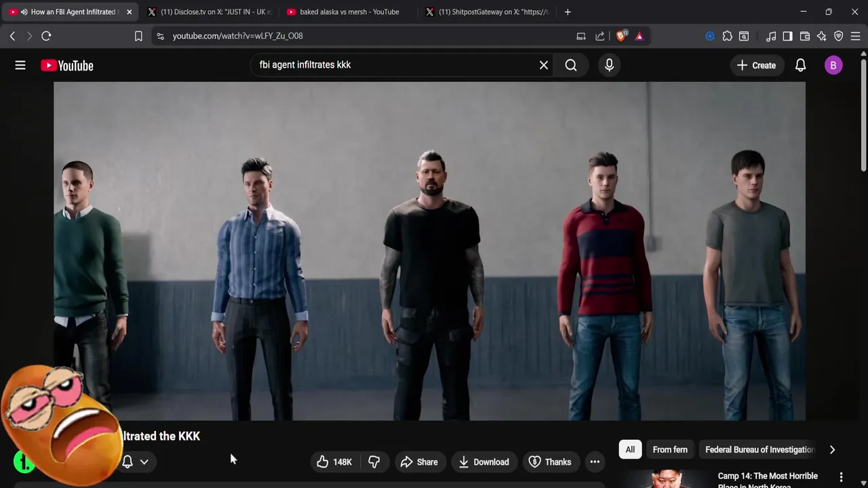Show next filter chips with right chevron

click(x=832, y=449)
